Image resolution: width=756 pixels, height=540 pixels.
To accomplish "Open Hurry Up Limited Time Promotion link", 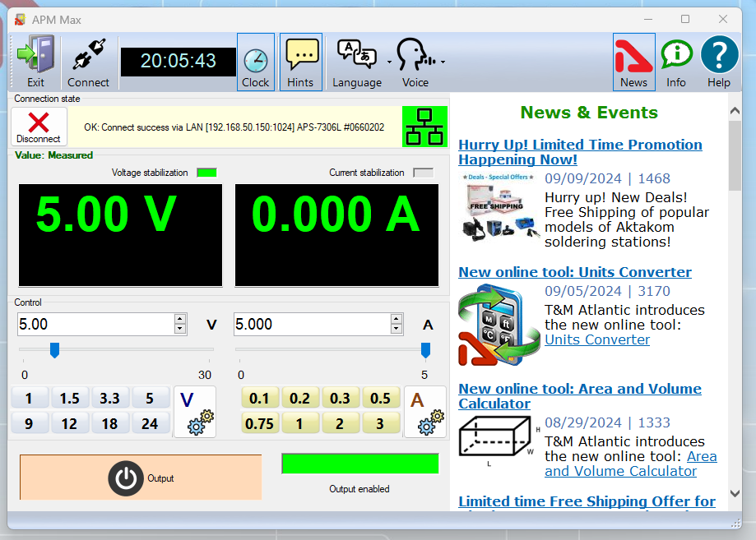I will point(580,152).
